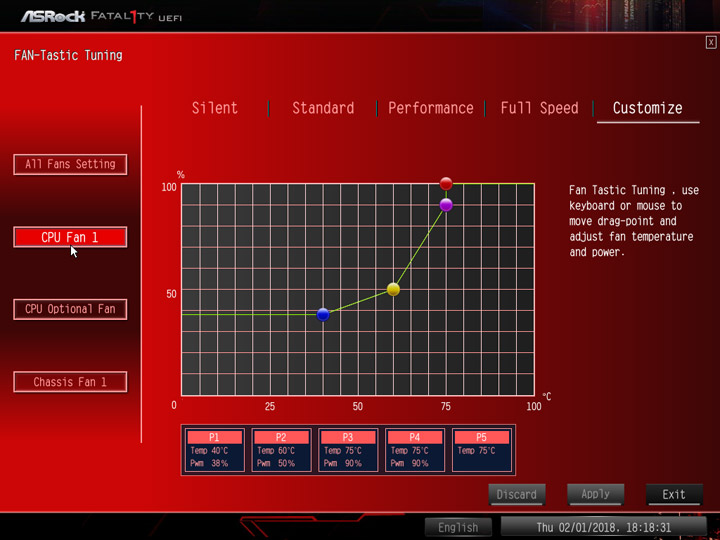This screenshot has width=720, height=540.
Task: Click the purple drag-point on the curve
Action: pyautogui.click(x=446, y=205)
